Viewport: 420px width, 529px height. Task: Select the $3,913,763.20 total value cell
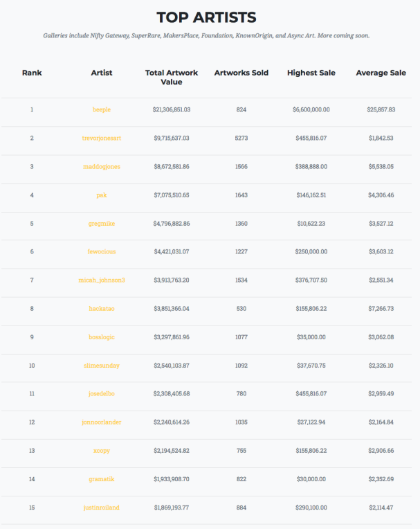pyautogui.click(x=172, y=280)
